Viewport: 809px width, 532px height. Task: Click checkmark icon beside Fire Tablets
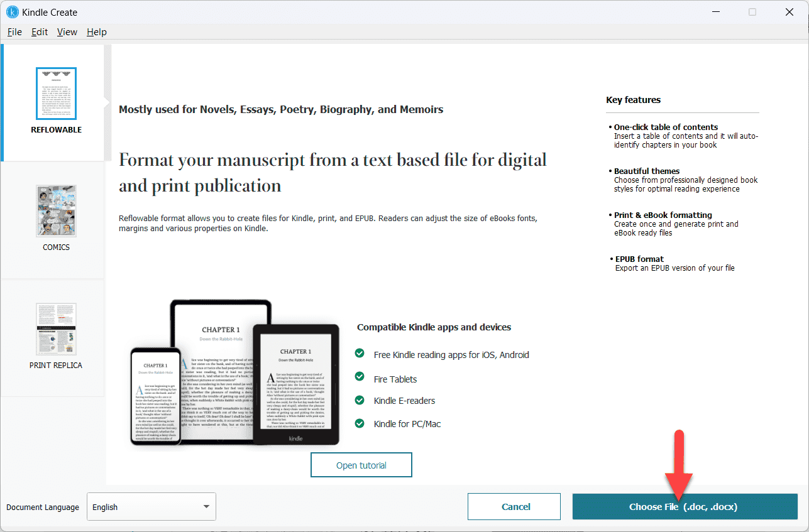tap(360, 377)
